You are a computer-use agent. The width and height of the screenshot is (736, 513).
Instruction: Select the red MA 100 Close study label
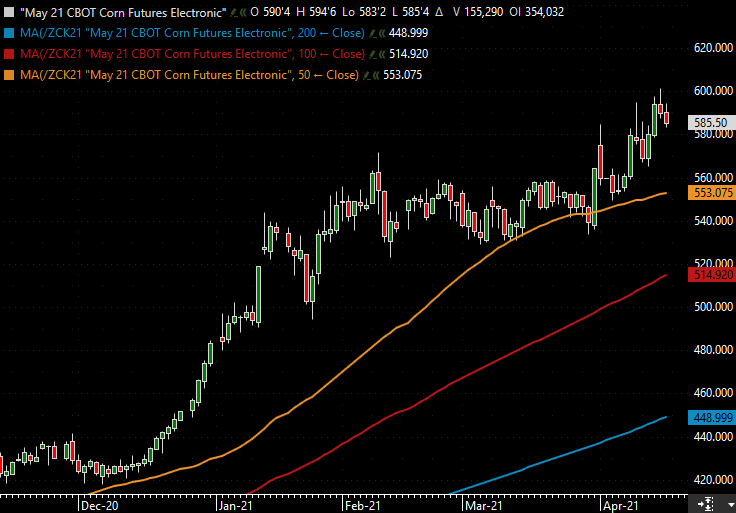192,54
